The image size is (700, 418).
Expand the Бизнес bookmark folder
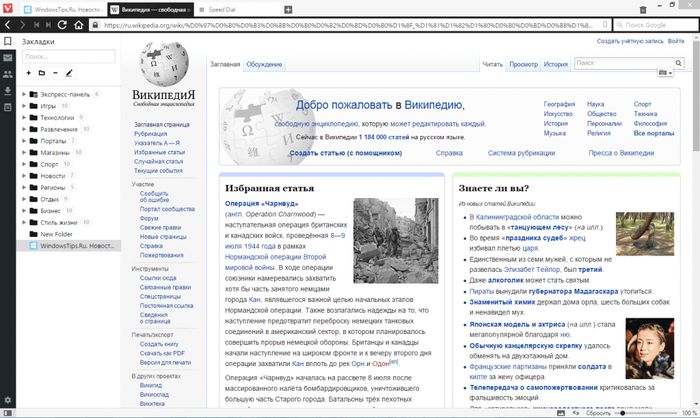click(x=25, y=210)
